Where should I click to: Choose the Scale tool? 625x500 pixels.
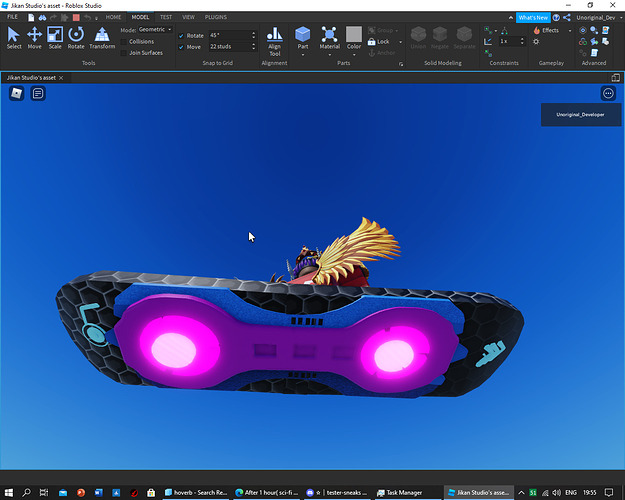pos(55,38)
